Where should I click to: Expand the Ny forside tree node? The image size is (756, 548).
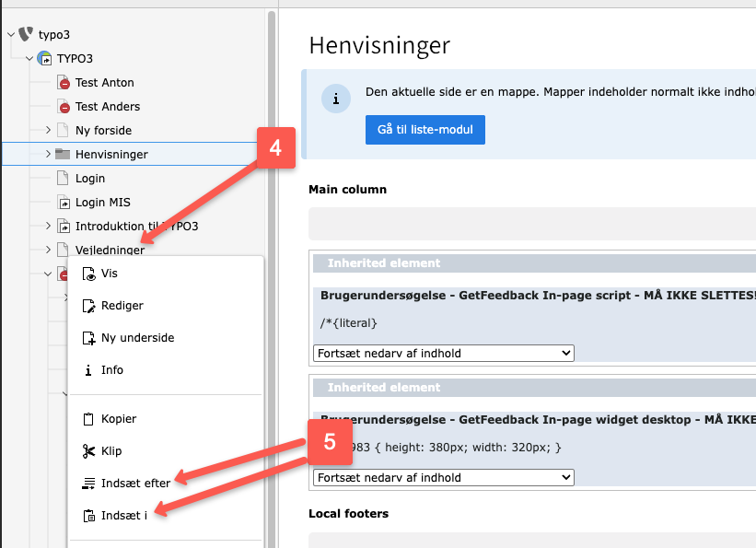[48, 131]
